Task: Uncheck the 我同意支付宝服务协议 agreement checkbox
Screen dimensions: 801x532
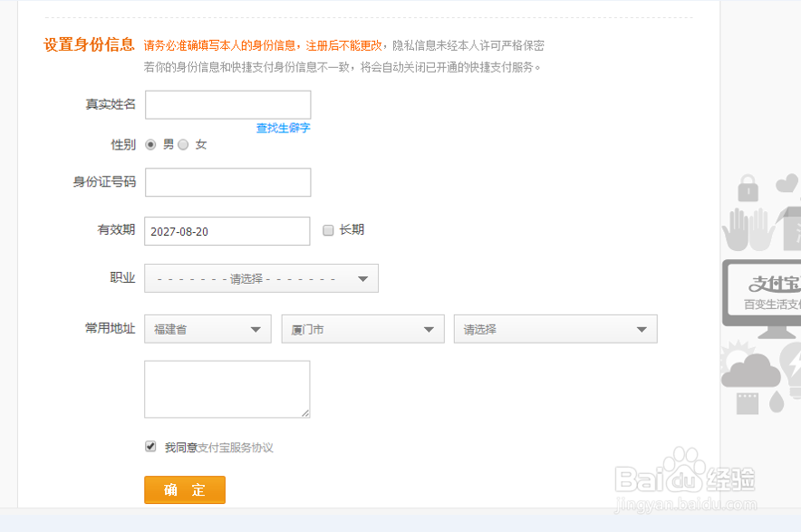Action: (150, 445)
